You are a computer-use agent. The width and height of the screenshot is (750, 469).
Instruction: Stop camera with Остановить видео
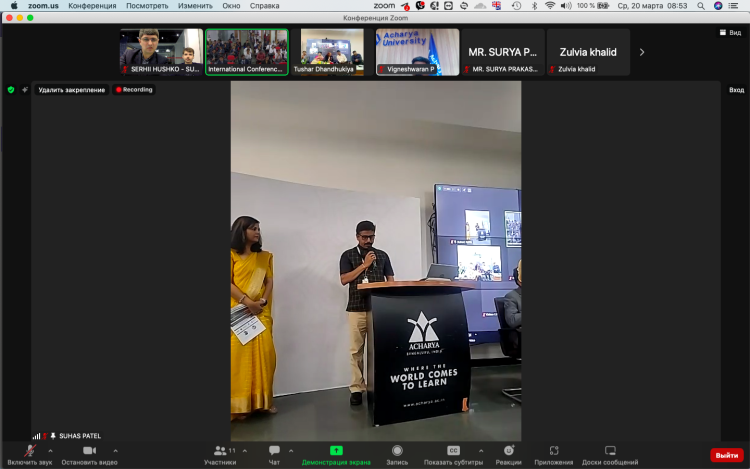tap(89, 451)
